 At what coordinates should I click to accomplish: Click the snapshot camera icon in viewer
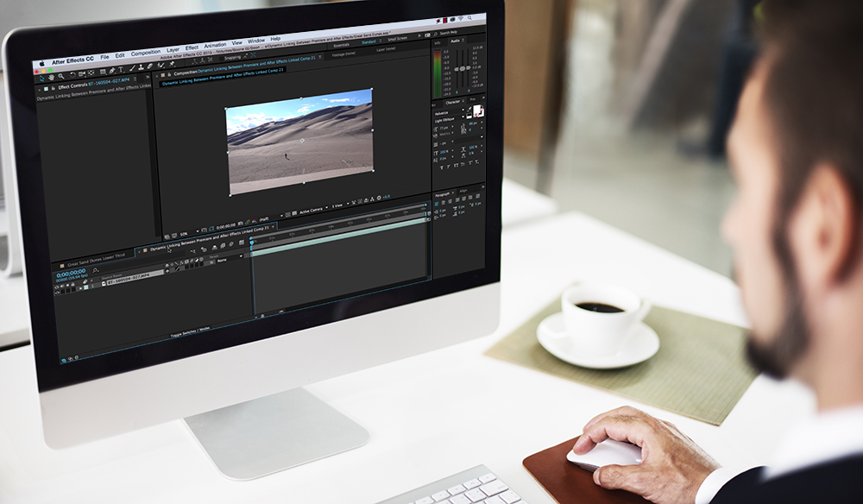[241, 224]
